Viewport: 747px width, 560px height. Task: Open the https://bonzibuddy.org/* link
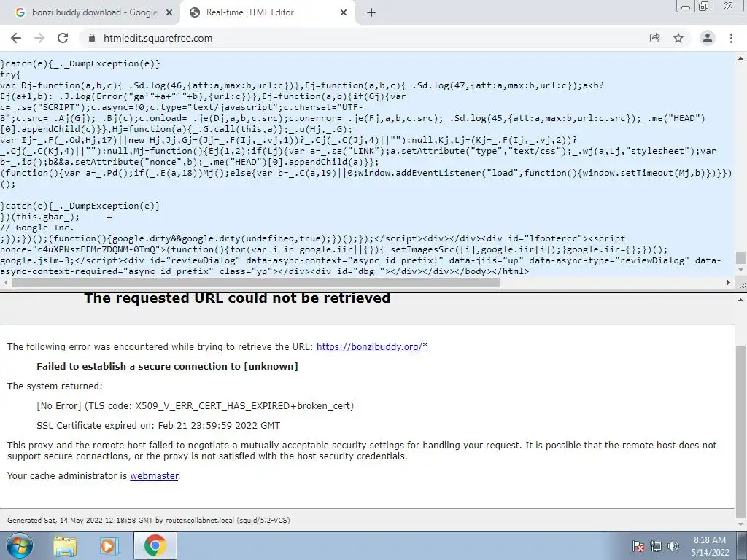point(372,346)
